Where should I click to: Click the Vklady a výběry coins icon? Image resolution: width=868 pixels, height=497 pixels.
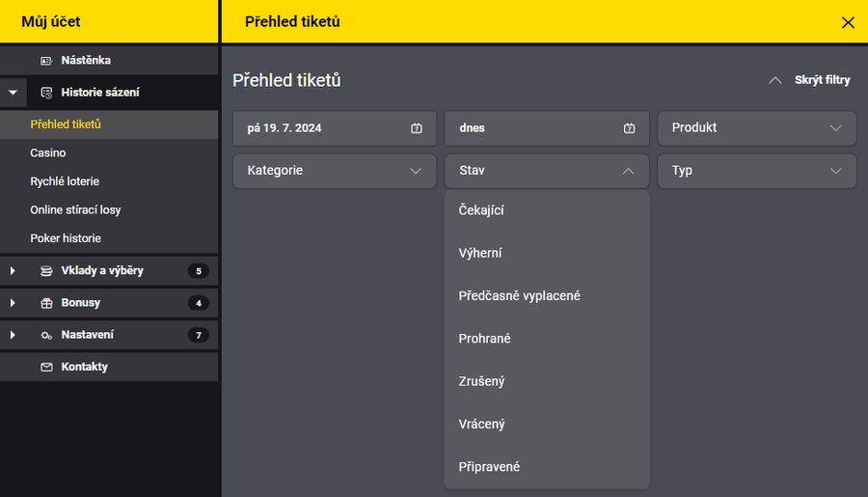pos(46,271)
